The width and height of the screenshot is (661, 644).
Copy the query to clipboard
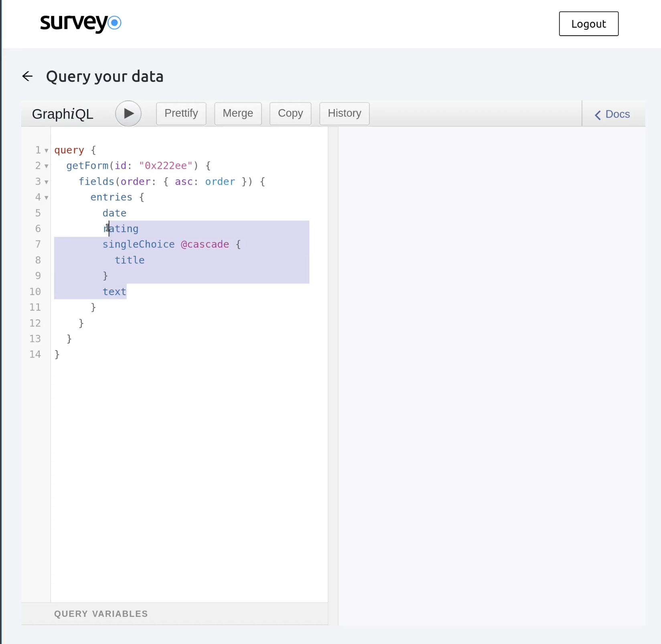coord(290,113)
